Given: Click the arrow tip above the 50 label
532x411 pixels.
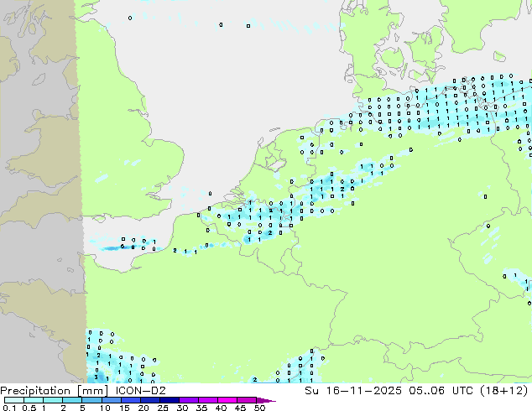Looking at the screenshot, I should point(266,401).
